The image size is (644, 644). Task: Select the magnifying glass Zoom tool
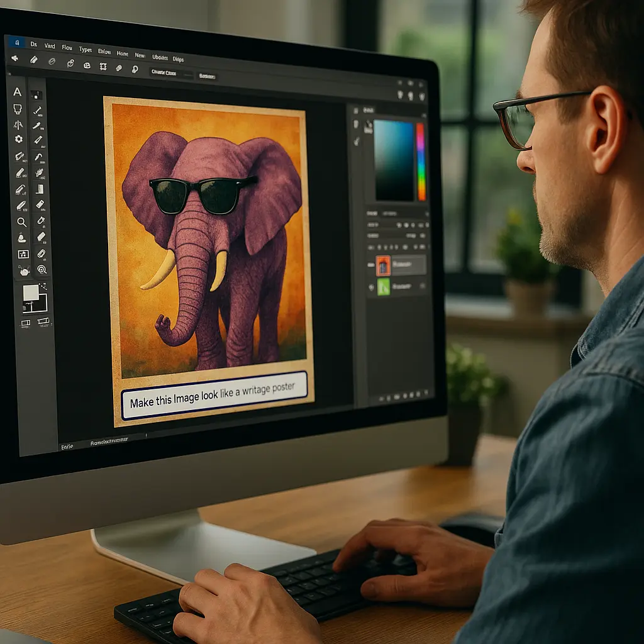click(x=22, y=222)
